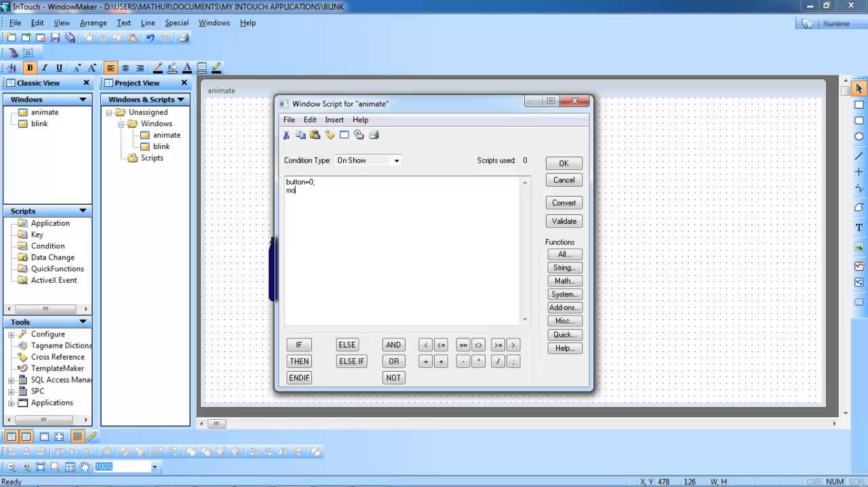The image size is (868, 487).
Task: Click the Validate button
Action: click(x=564, y=221)
